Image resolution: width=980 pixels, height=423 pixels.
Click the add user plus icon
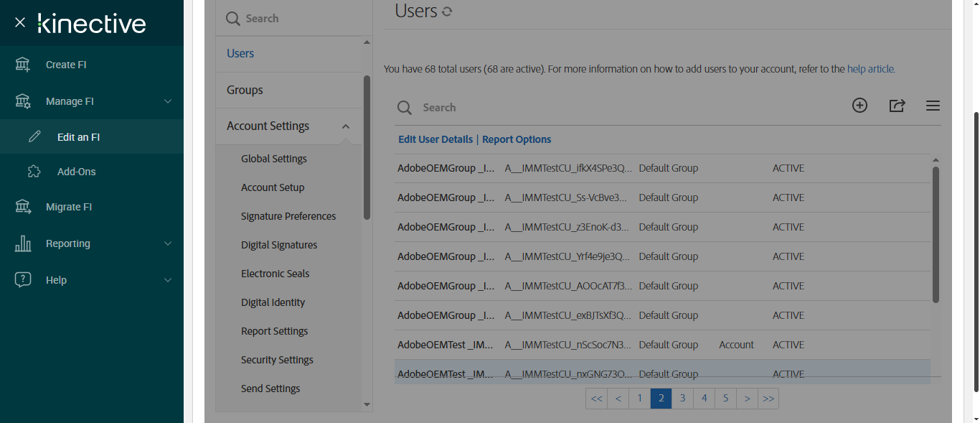pos(859,106)
